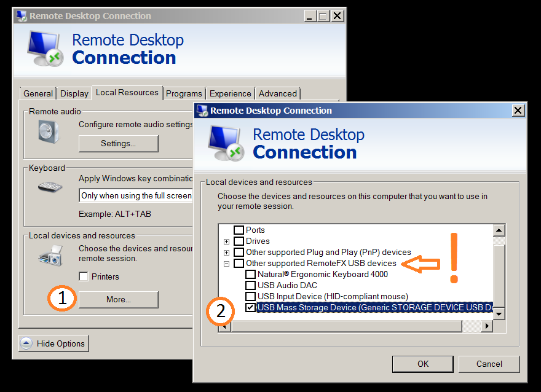Uncheck USB Mass Storage Device checkbox
Viewport: 541px width, 392px height.
[x=250, y=307]
